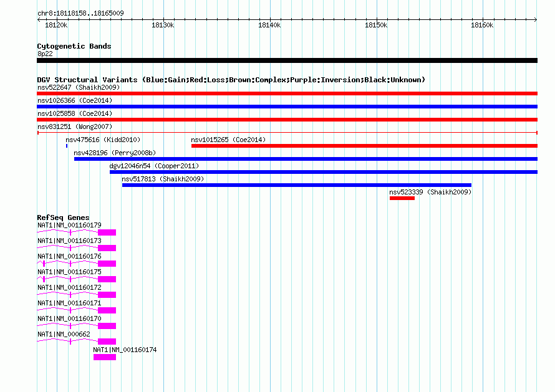
Task: Select the magenta exon block of NM_001160176
Action: point(107,264)
